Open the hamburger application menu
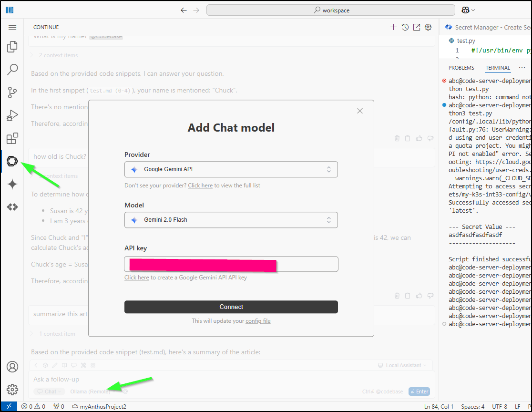Image resolution: width=532 pixels, height=412 pixels. coord(12,27)
